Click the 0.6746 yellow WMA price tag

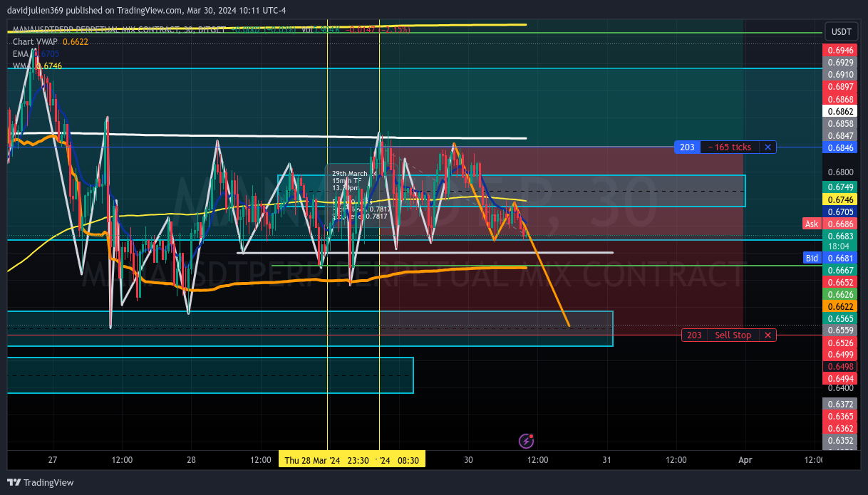(842, 200)
